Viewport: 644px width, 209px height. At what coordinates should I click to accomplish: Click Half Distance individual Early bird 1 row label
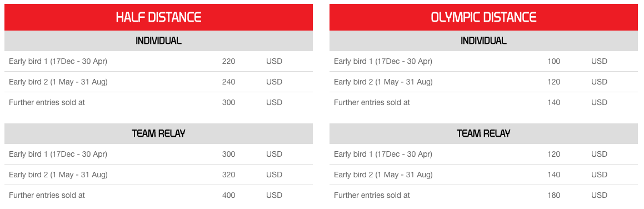click(x=58, y=62)
